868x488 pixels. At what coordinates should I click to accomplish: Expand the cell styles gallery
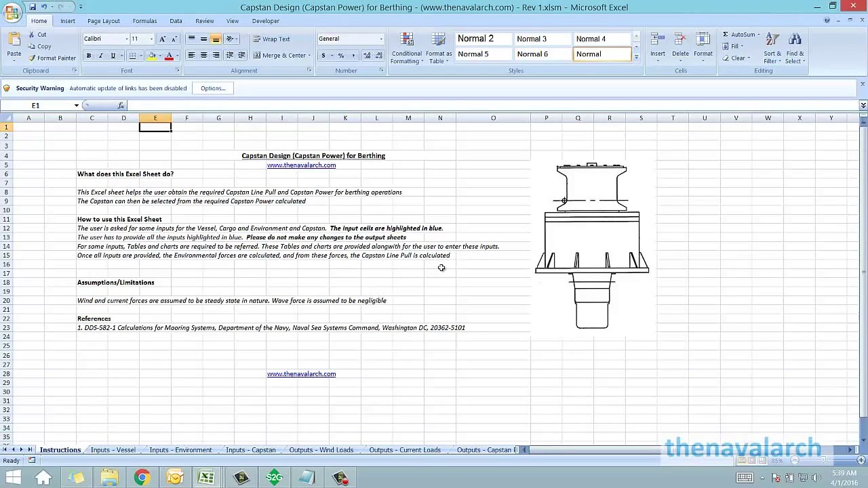[636, 57]
